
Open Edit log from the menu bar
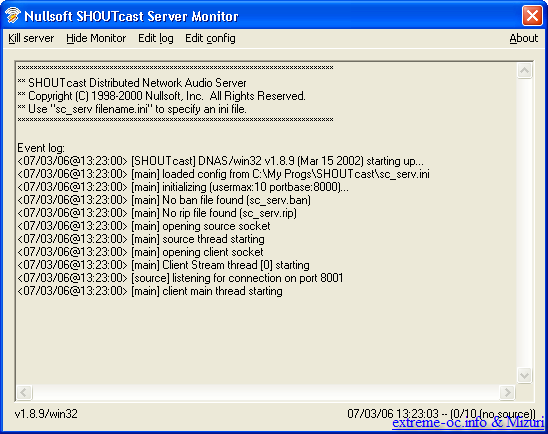coord(156,38)
